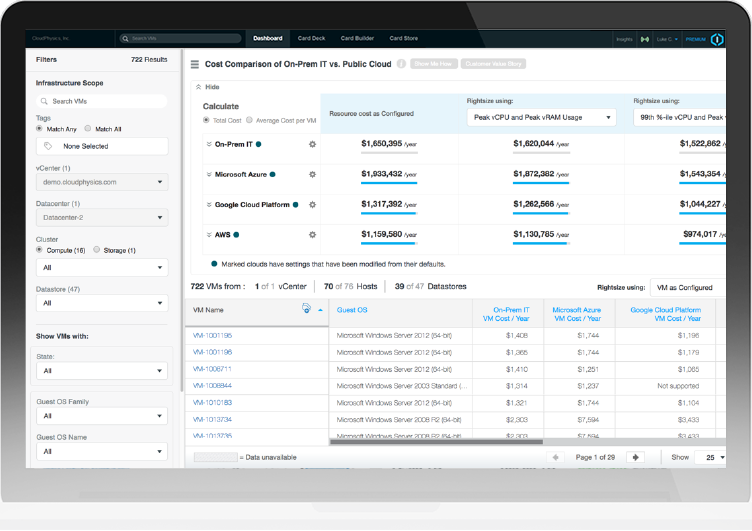Open the Card Store tab
Screen dimensions: 752x531
(x=403, y=39)
